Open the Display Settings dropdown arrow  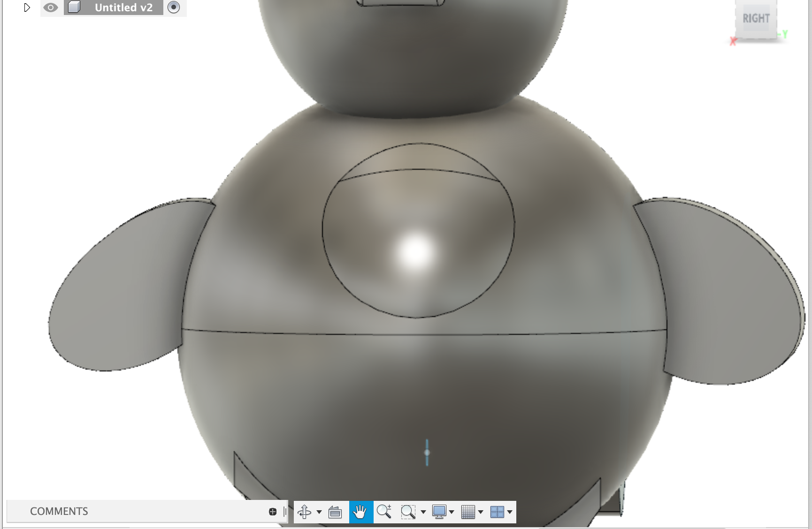pos(452,512)
